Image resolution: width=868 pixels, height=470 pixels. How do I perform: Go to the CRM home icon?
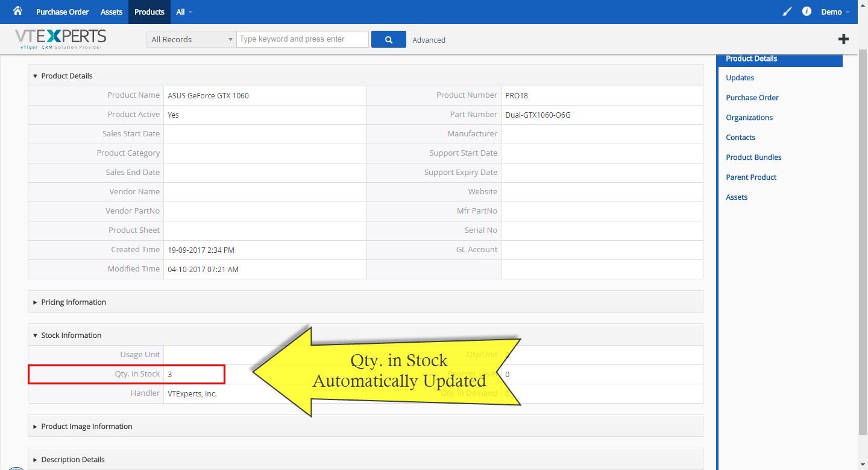click(x=17, y=11)
